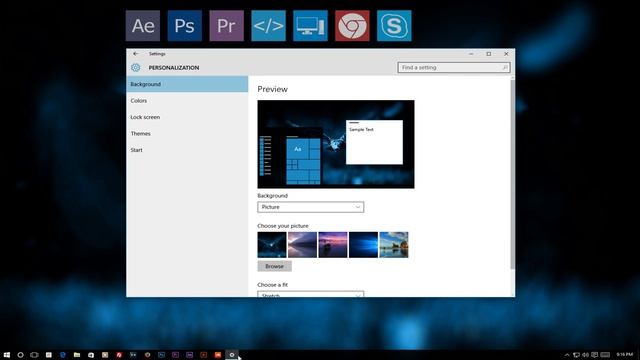Open the Windows Start menu button
The height and width of the screenshot is (360, 640).
[7, 355]
